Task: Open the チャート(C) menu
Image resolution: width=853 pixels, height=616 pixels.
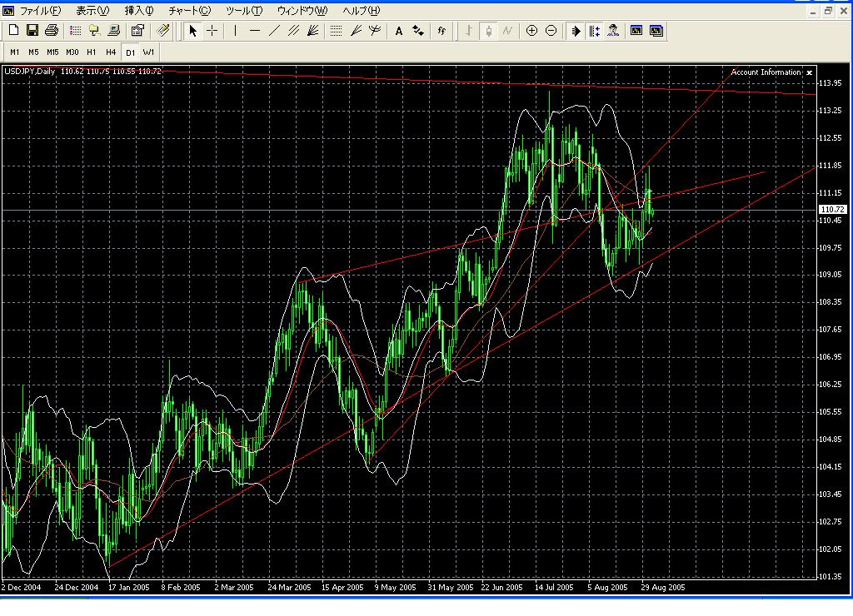Action: pos(189,11)
